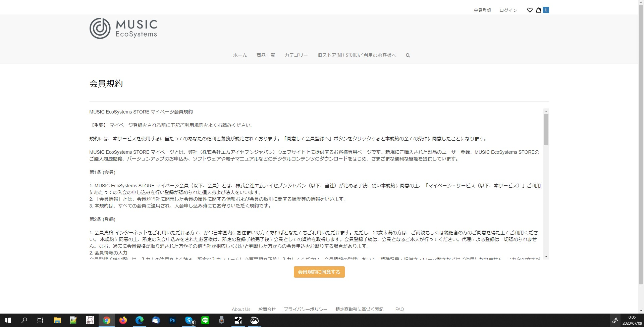Open LINE app from taskbar
This screenshot has height=327, width=644.
pos(205,320)
